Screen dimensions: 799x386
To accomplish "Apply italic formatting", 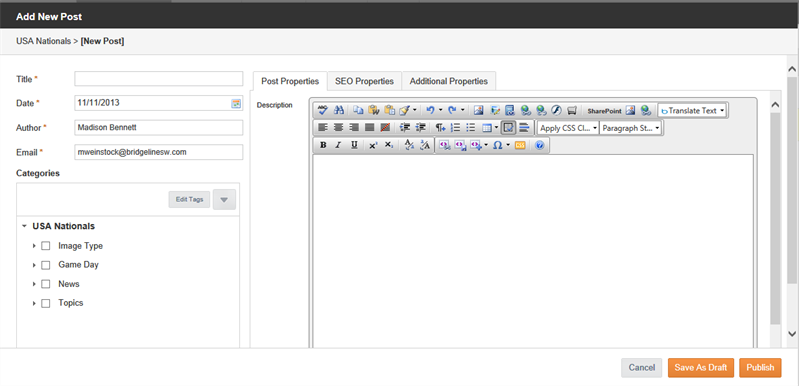I will 338,145.
